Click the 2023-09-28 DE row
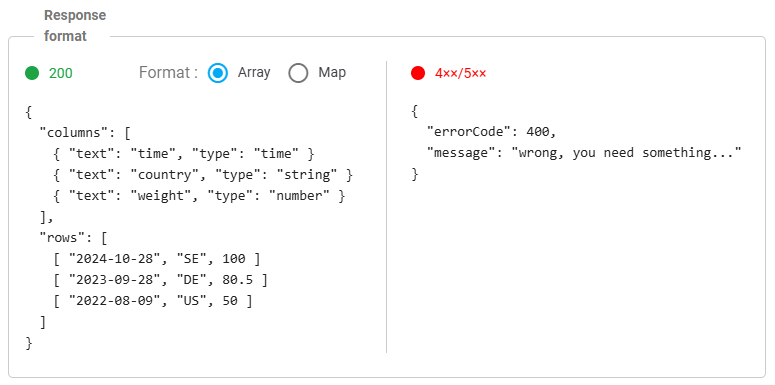 (x=160, y=280)
